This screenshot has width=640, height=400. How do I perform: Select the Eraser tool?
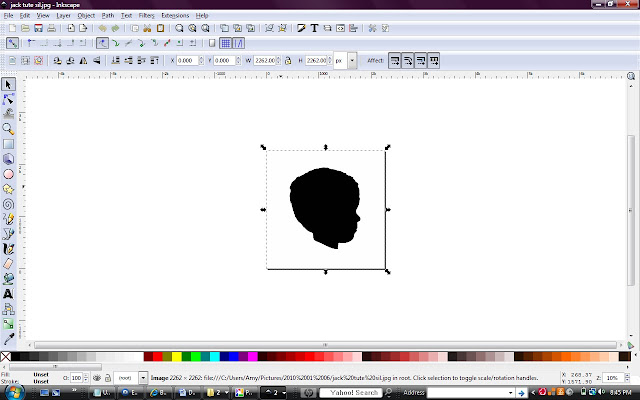point(8,264)
